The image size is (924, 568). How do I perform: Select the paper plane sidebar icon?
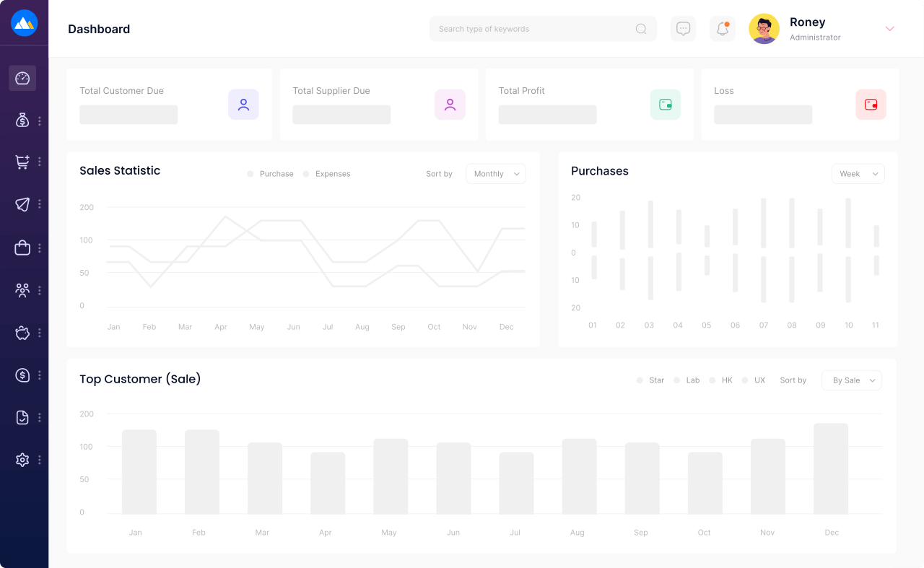tap(22, 204)
